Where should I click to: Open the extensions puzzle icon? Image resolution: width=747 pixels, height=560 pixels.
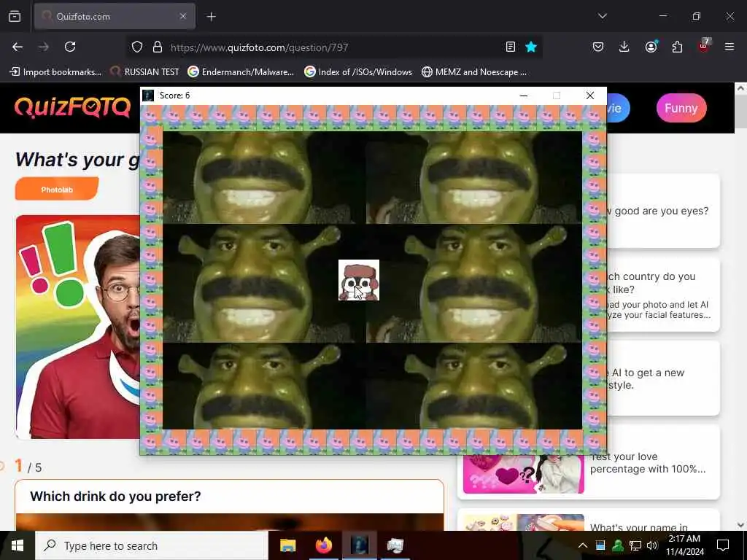point(677,47)
